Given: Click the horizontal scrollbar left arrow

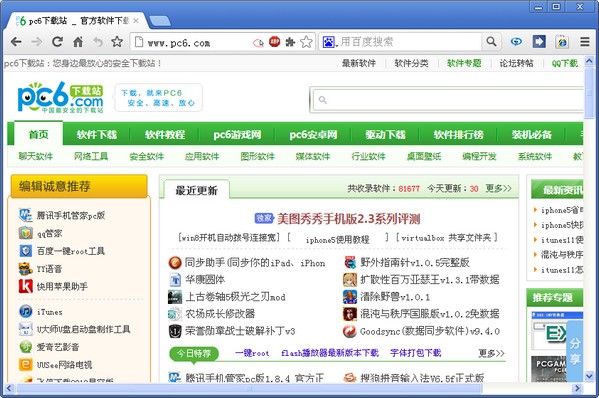Looking at the screenshot, I should pos(9,389).
